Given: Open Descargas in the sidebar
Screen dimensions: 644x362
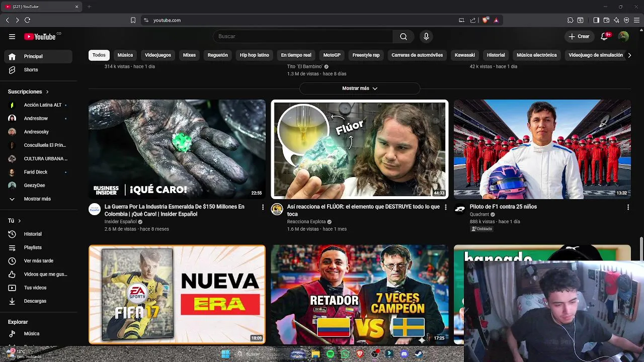Looking at the screenshot, I should [38, 301].
